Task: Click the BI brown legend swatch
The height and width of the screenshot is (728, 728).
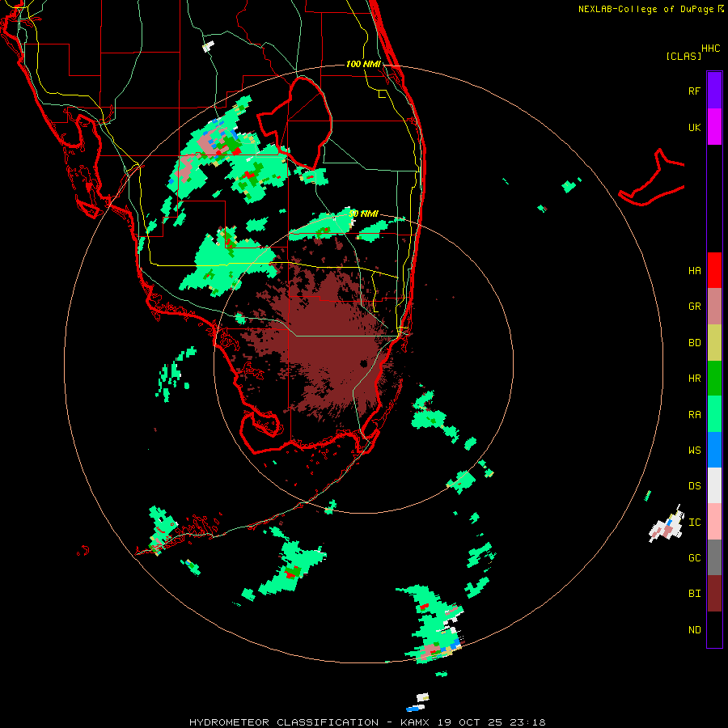Action: coord(714,594)
